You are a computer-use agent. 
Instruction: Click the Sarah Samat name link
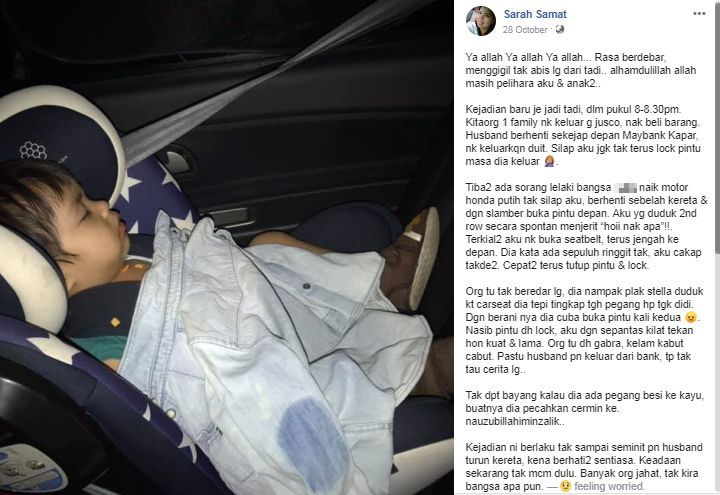click(x=535, y=14)
